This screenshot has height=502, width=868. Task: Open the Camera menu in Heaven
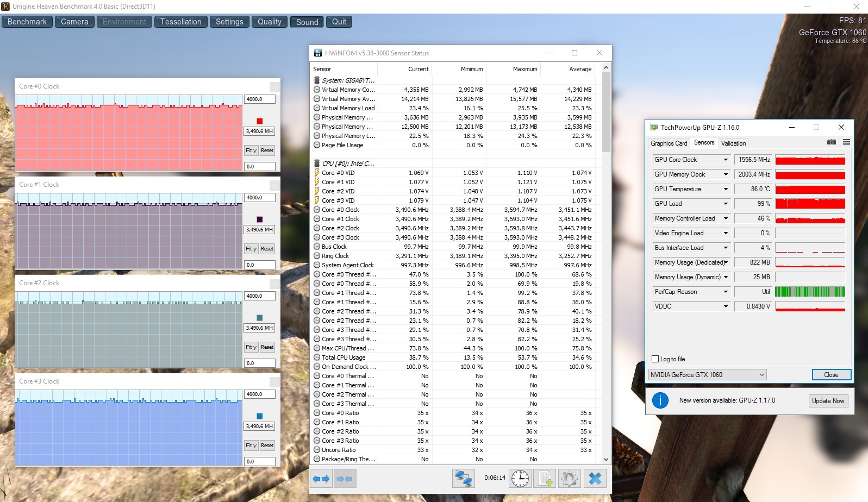click(74, 22)
